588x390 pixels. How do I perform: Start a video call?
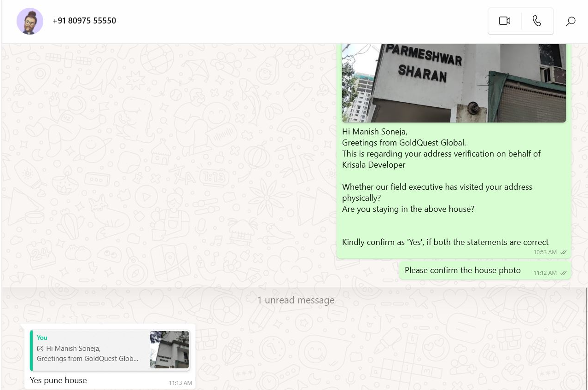pos(505,21)
